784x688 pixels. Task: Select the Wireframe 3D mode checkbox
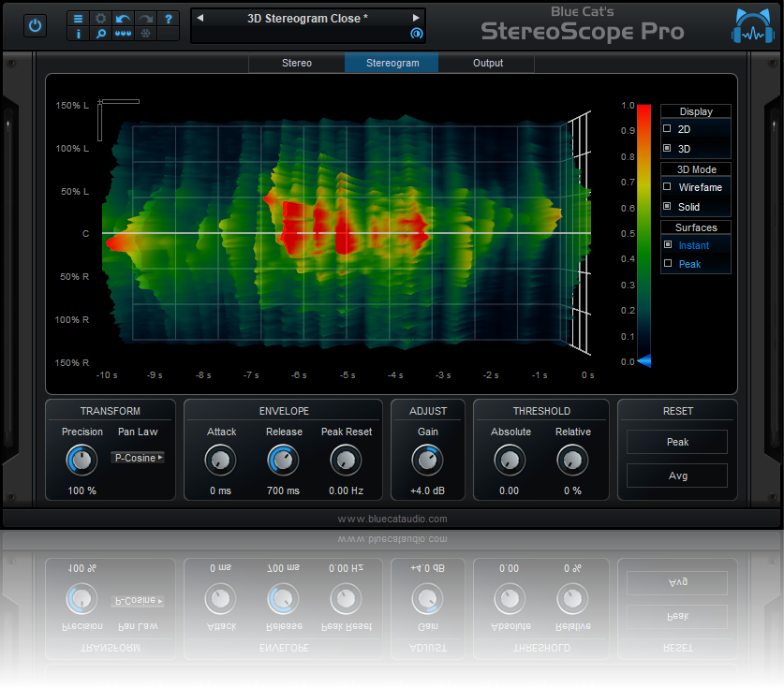[668, 187]
